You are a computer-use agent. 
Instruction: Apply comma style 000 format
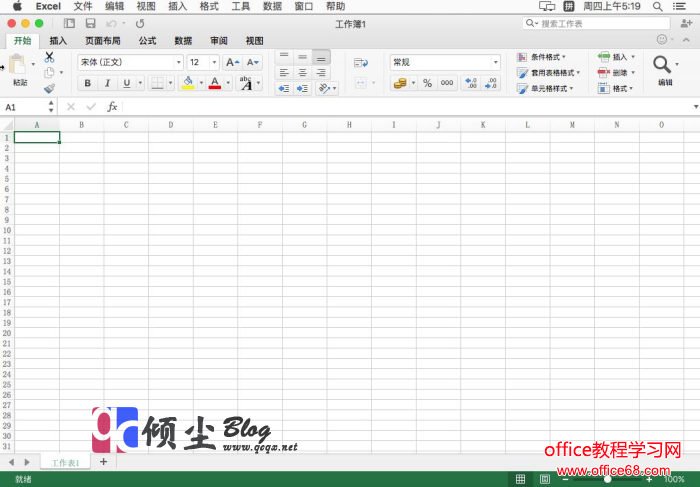click(x=447, y=83)
